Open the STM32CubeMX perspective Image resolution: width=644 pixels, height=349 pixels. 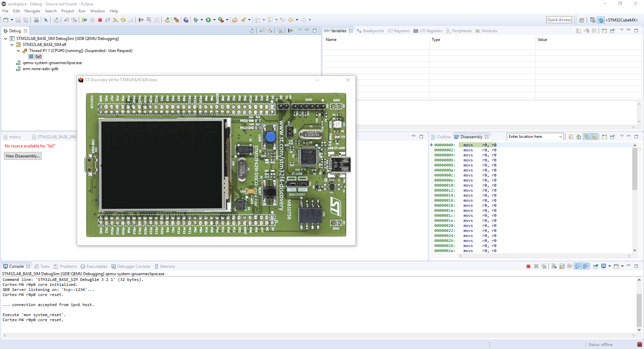tap(621, 20)
